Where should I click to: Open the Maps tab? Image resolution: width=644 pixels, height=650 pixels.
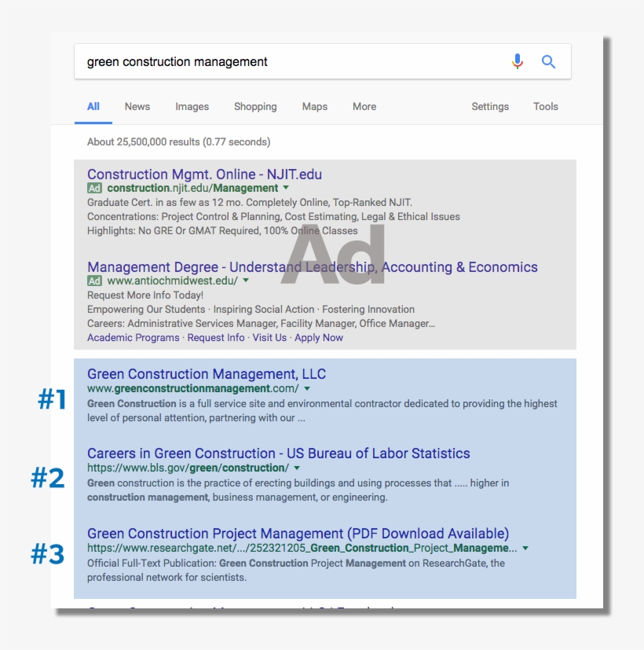(x=314, y=106)
